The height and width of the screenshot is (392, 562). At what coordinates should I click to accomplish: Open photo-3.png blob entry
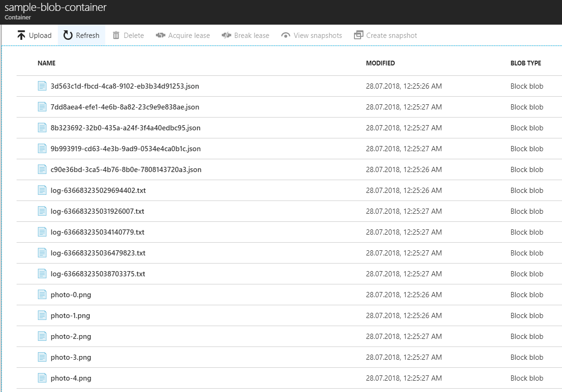pos(72,357)
